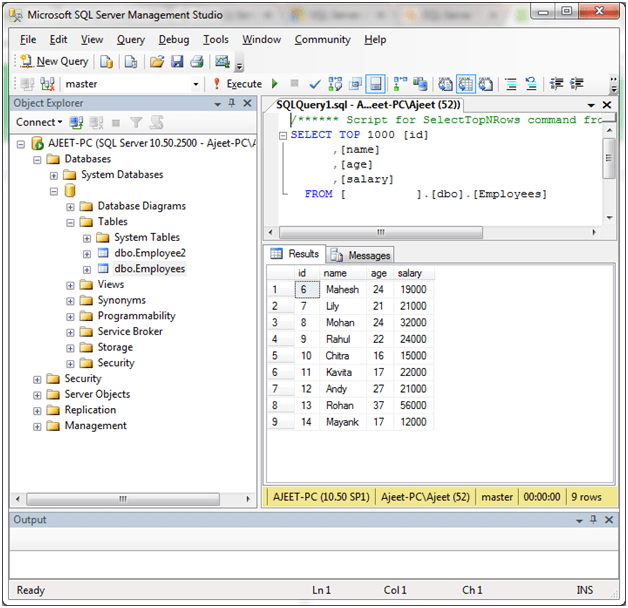The height and width of the screenshot is (608, 628).
Task: Expand the Views folder node
Action: 71,285
